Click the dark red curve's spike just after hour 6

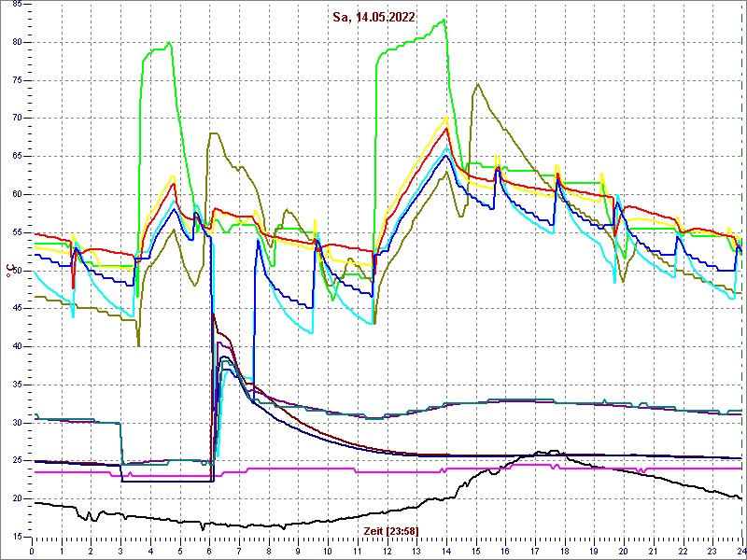(214, 315)
